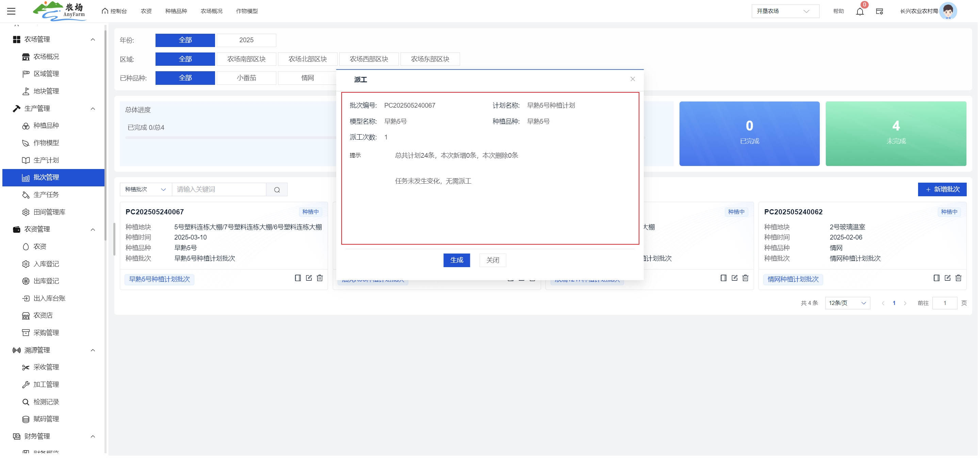Image resolution: width=980 pixels, height=460 pixels.
Task: Open 生产任务 in the sidebar
Action: click(46, 195)
